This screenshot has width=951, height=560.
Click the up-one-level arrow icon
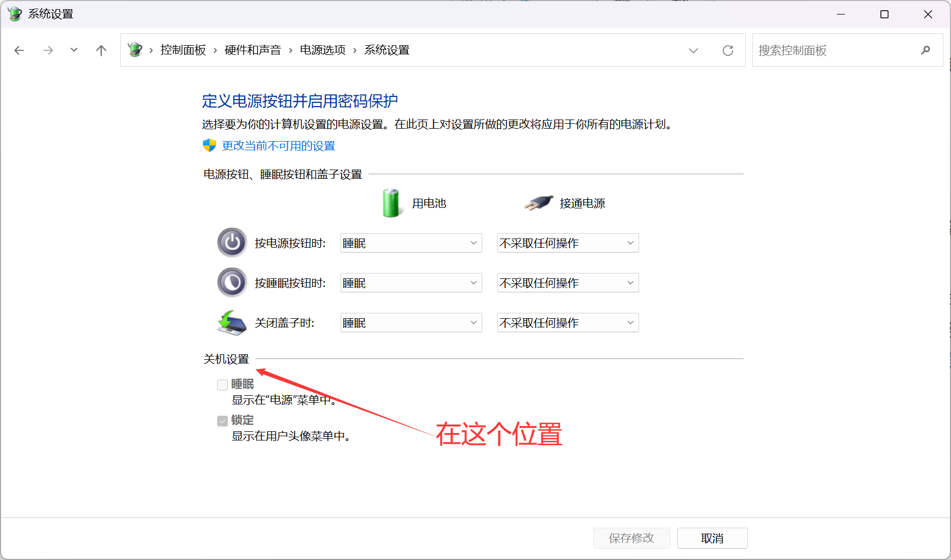[101, 51]
